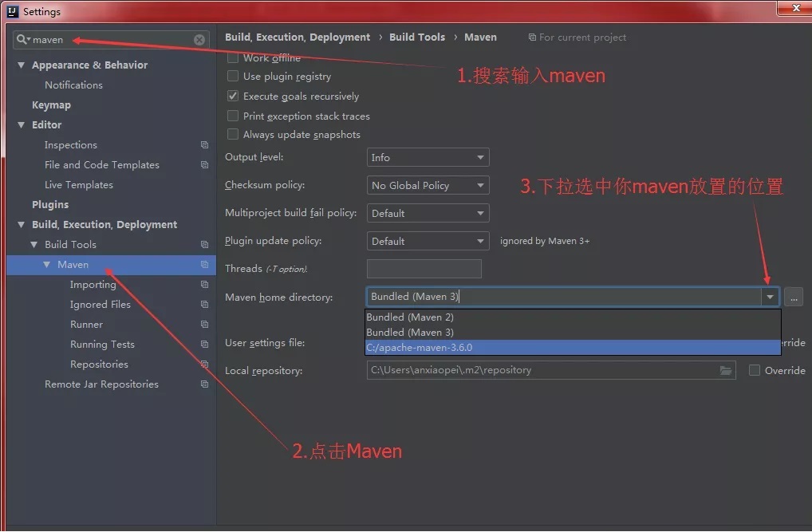The height and width of the screenshot is (532, 812).
Task: Open Inspections settings
Action: (x=70, y=145)
